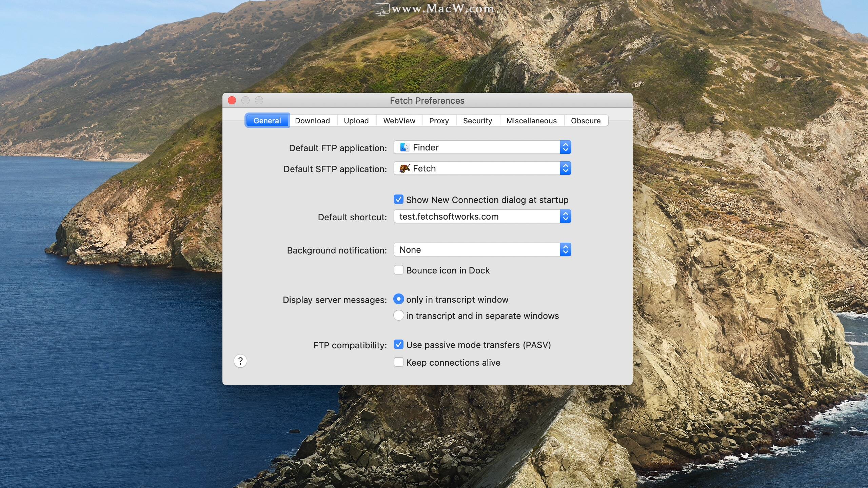Uncheck Show New Connection dialog at startup
868x488 pixels.
pos(399,200)
